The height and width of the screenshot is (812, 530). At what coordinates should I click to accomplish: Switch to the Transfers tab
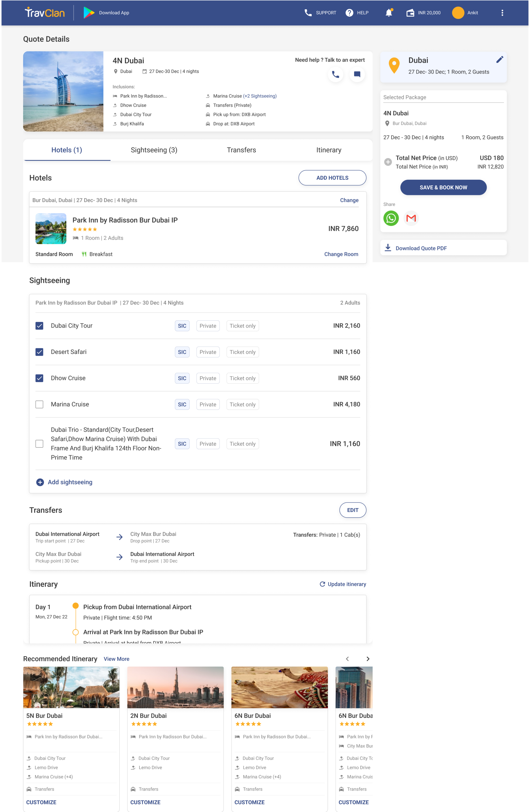242,150
